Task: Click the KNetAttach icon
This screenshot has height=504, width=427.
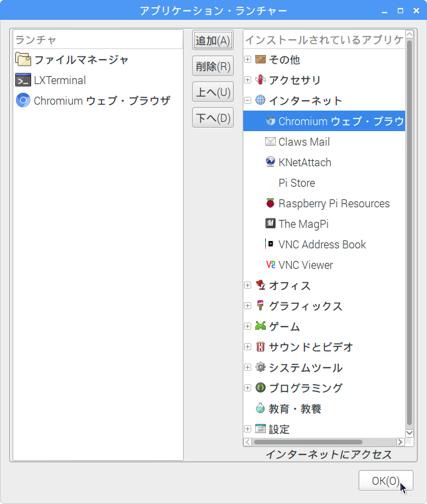Action: tap(271, 162)
